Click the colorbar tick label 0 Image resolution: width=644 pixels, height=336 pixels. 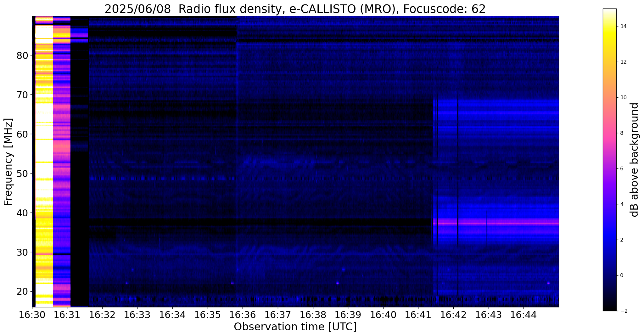(621, 276)
